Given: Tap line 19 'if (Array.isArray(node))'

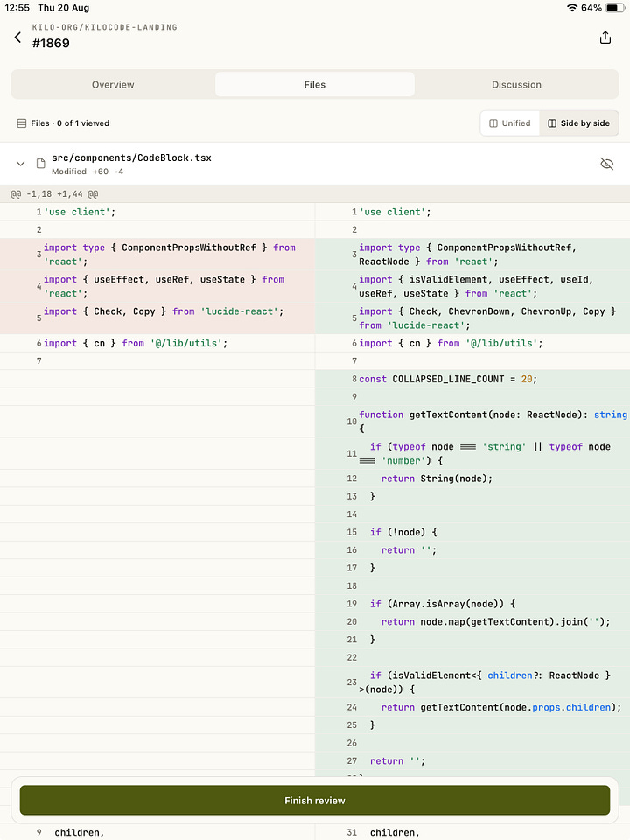Looking at the screenshot, I should tap(472, 605).
